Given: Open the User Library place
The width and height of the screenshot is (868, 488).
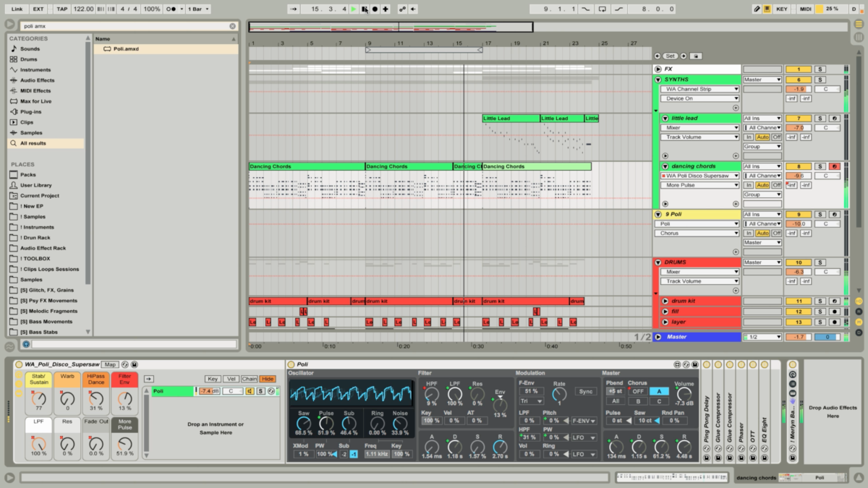Looking at the screenshot, I should click(x=35, y=185).
